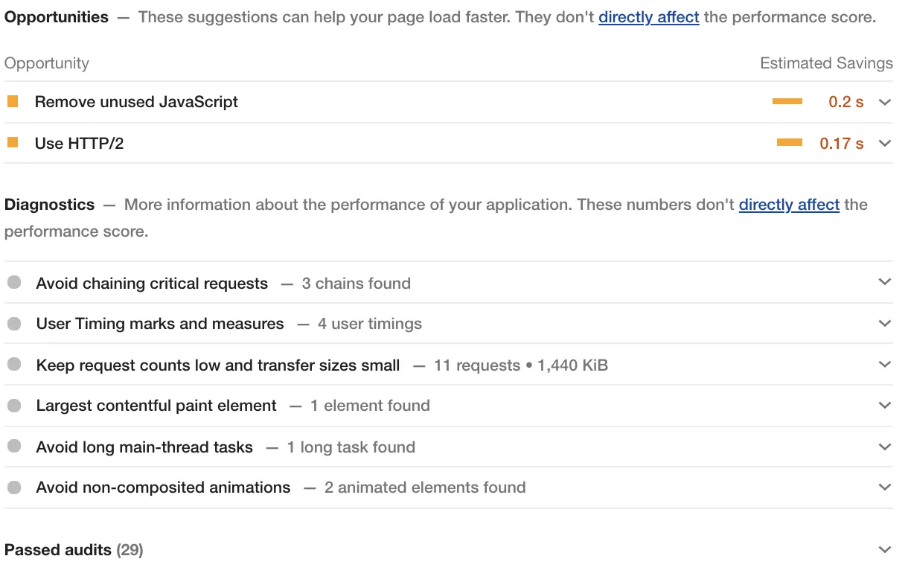Image resolution: width=908 pixels, height=588 pixels.
Task: Expand Remove unused JavaScript chevron
Action: [x=884, y=102]
